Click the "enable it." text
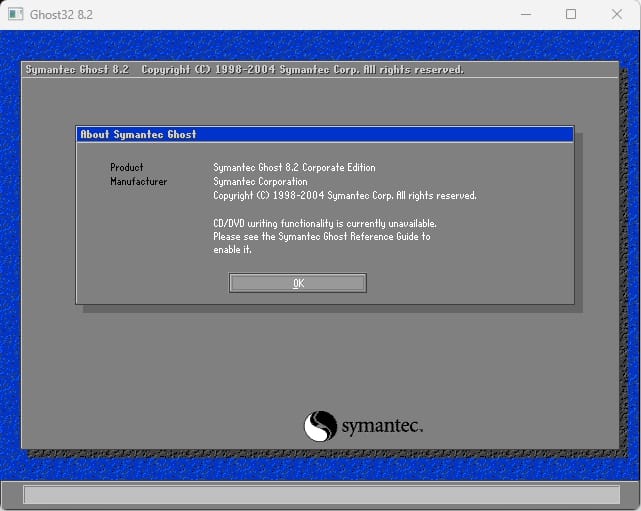 pos(232,249)
